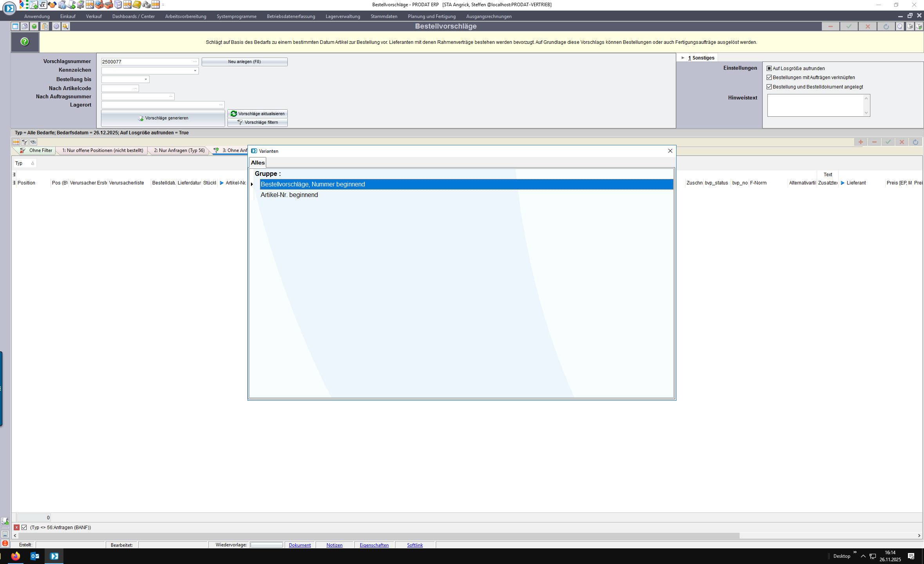Toggle the Typ<>56 Anfragen filter checkbox
The width and height of the screenshot is (924, 564).
pos(24,527)
